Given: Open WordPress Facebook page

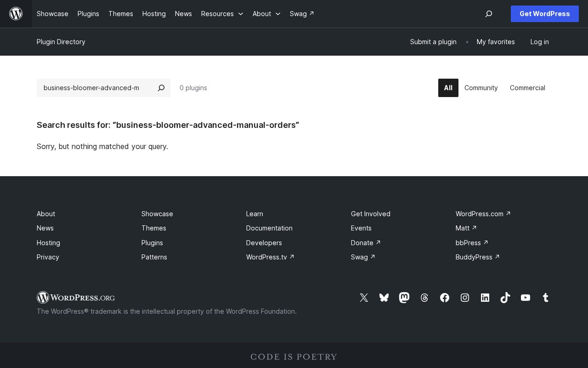Looking at the screenshot, I should [x=445, y=298].
